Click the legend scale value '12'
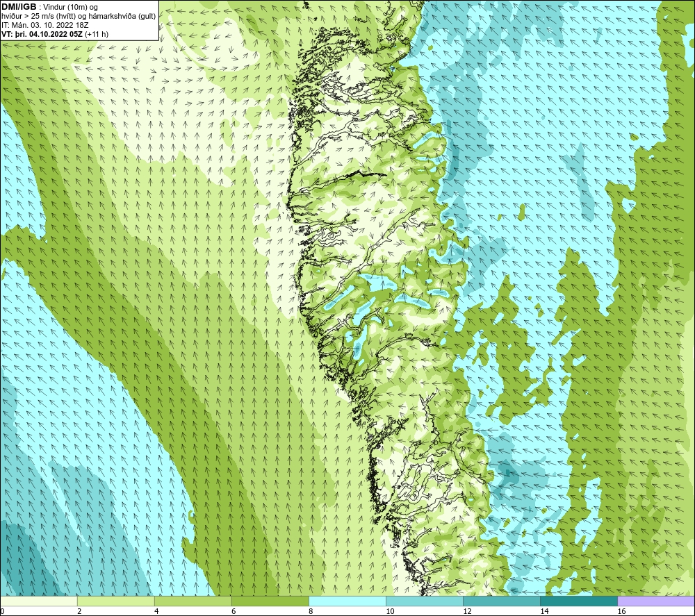Image resolution: width=695 pixels, height=616 pixels. point(467,611)
